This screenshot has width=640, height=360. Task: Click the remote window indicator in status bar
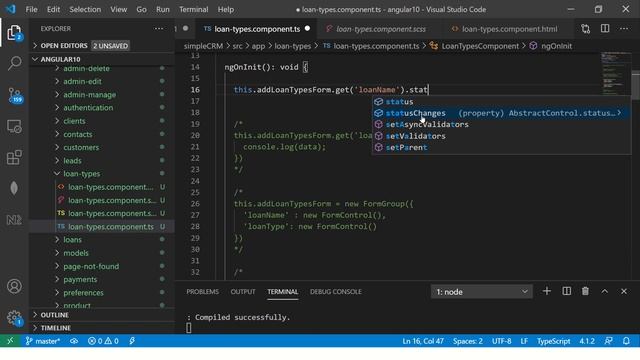point(10,341)
